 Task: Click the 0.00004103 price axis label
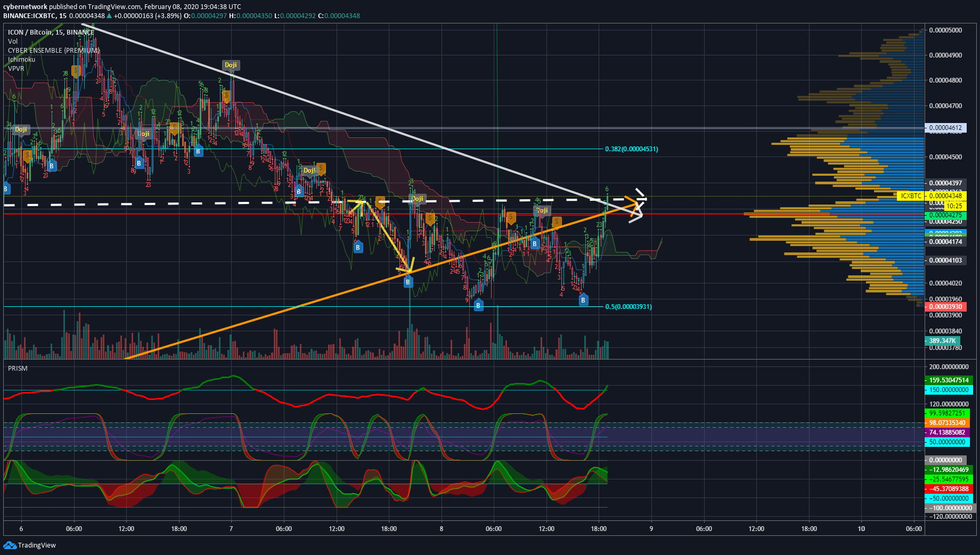[x=945, y=260]
